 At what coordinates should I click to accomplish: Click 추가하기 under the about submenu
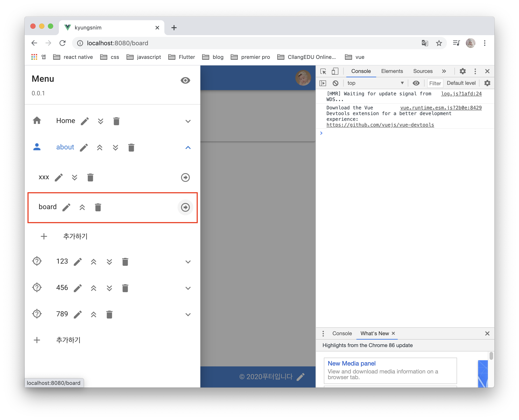point(75,236)
